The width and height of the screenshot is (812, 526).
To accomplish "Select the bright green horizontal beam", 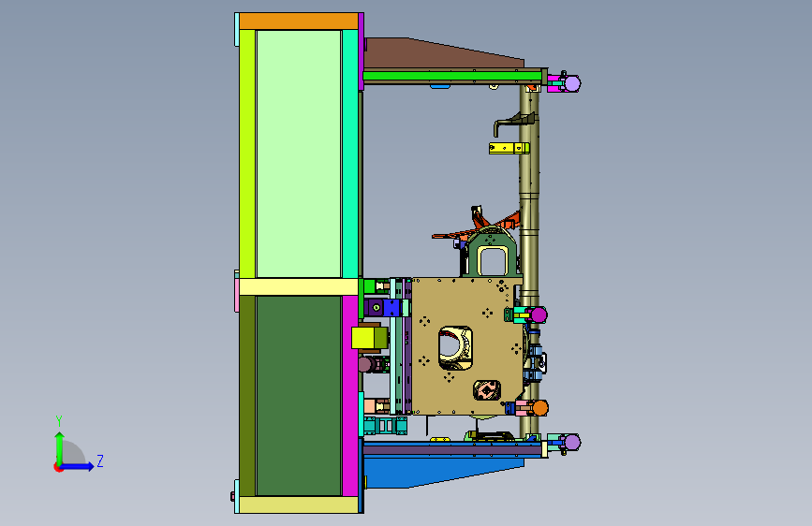I will tap(452, 76).
